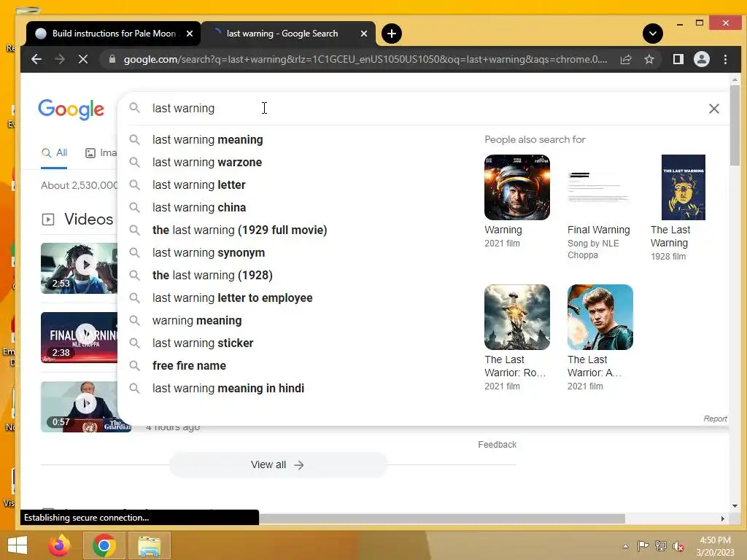Pick last warning meaning in hindi suggestion
747x560 pixels.
pyautogui.click(x=228, y=389)
